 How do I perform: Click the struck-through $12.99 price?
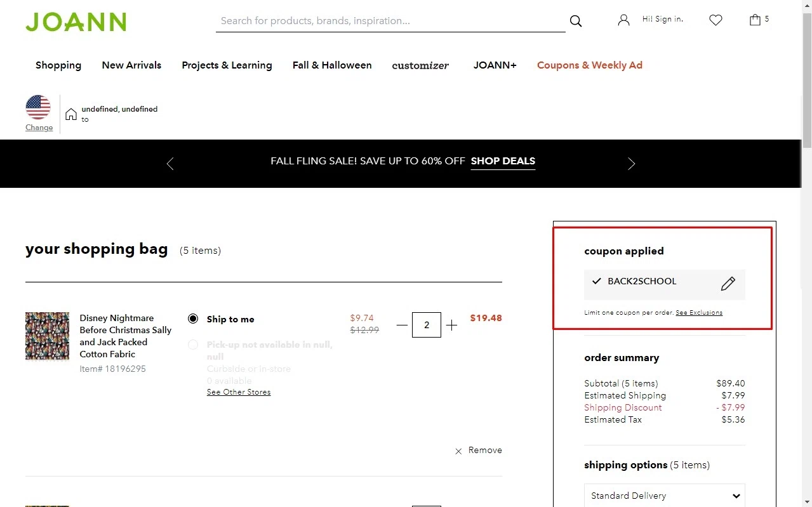tap(364, 330)
